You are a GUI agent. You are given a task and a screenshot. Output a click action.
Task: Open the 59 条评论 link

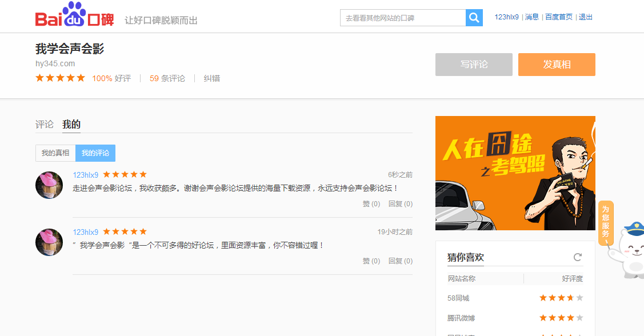click(167, 78)
